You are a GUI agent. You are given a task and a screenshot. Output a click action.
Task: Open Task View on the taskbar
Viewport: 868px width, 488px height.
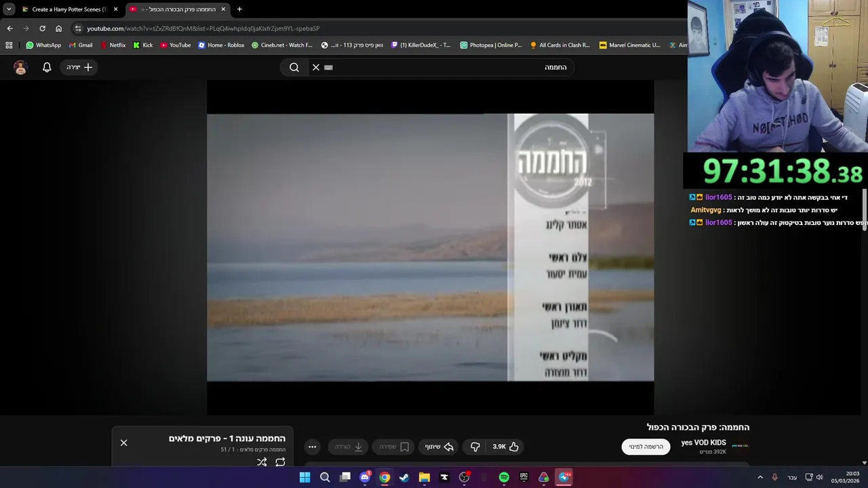pyautogui.click(x=345, y=477)
